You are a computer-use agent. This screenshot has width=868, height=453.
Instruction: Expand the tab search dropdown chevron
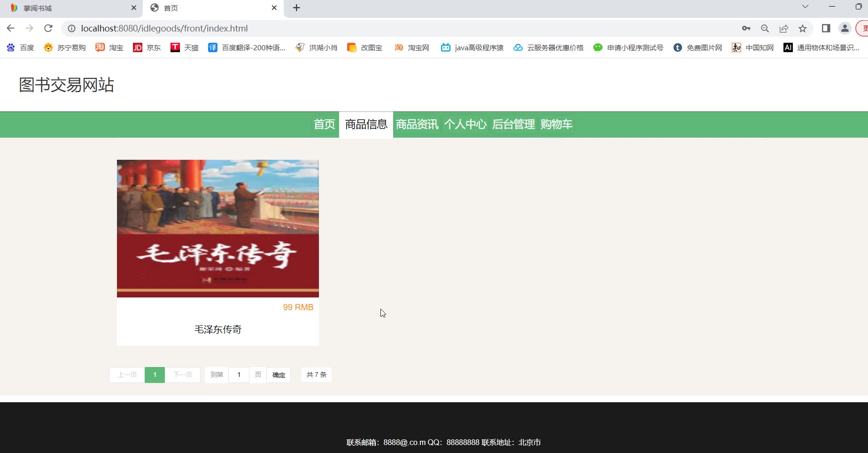tap(805, 7)
